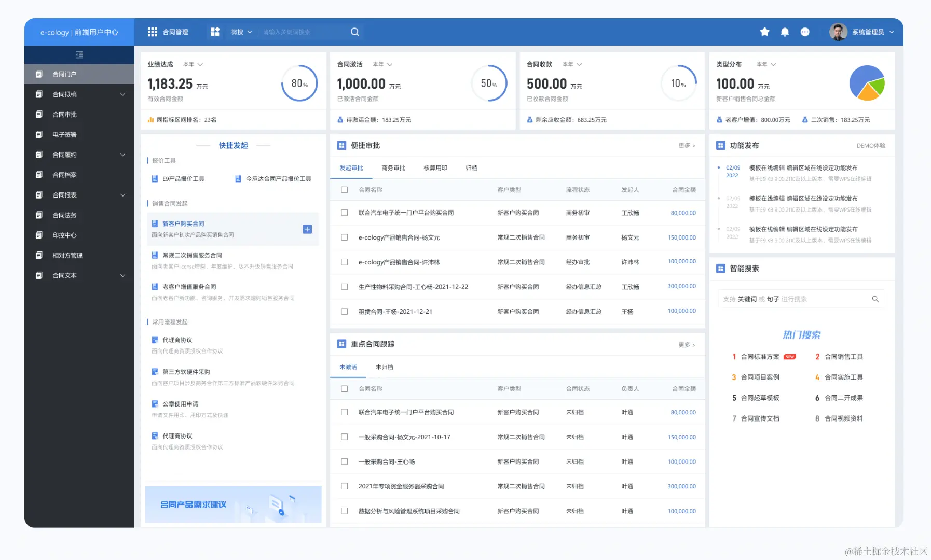Collapse the sidebar with the fold icon
The height and width of the screenshot is (560, 931).
click(x=79, y=55)
